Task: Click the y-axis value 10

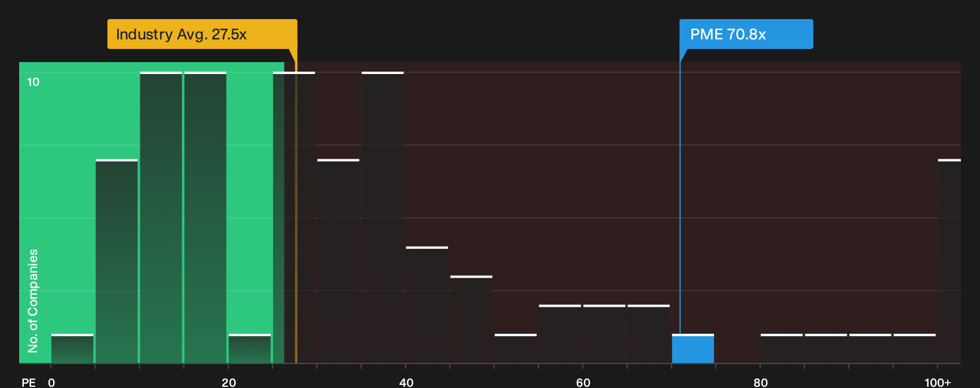Action: 33,82
